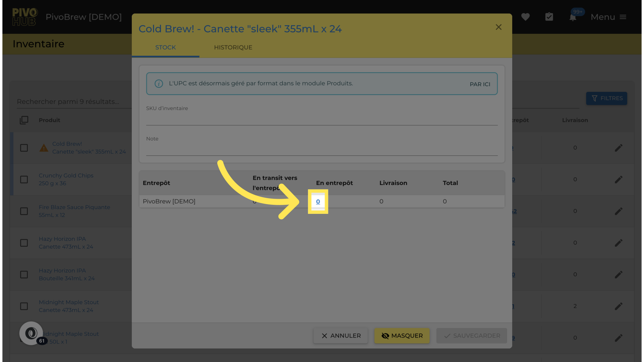Click the ANNULER button
This screenshot has height=362, width=644.
click(340, 336)
